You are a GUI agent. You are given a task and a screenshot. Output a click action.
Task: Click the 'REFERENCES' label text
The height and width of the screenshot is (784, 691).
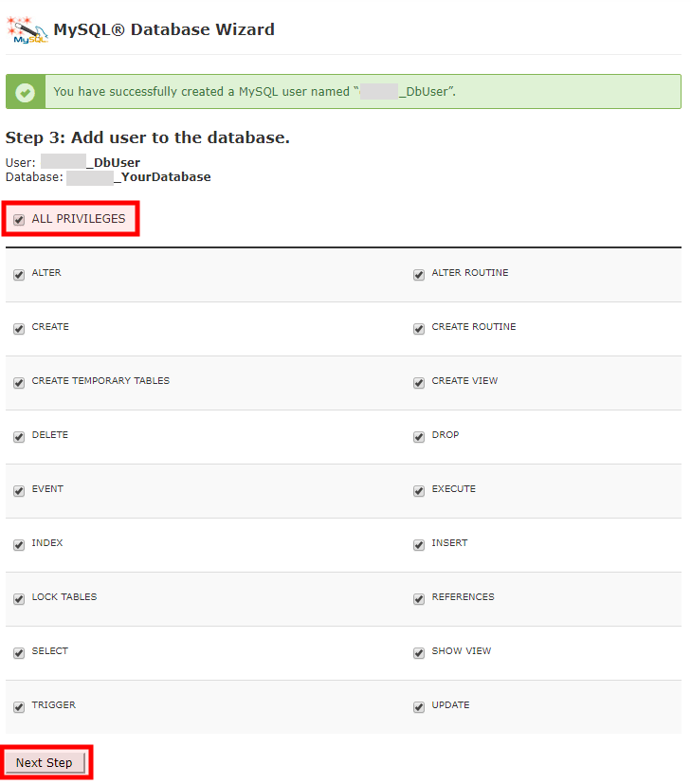463,597
